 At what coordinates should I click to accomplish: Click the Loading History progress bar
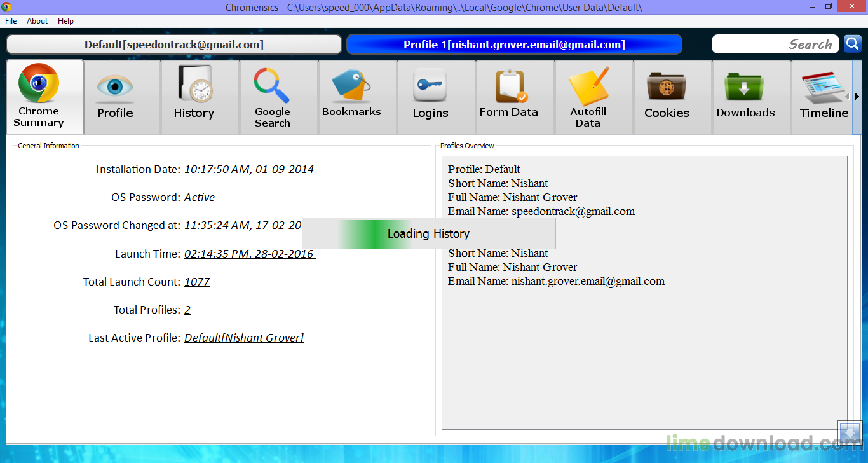[429, 233]
